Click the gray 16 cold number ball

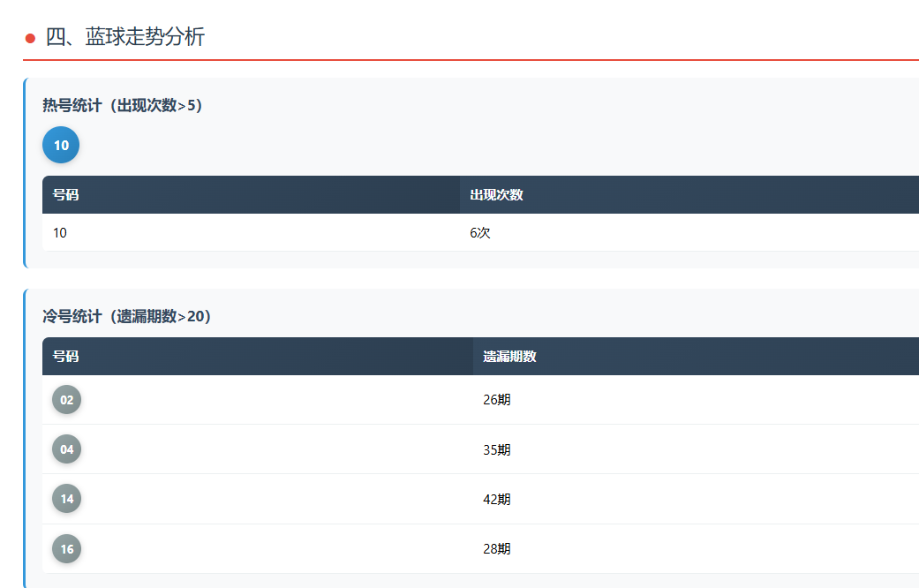click(67, 548)
